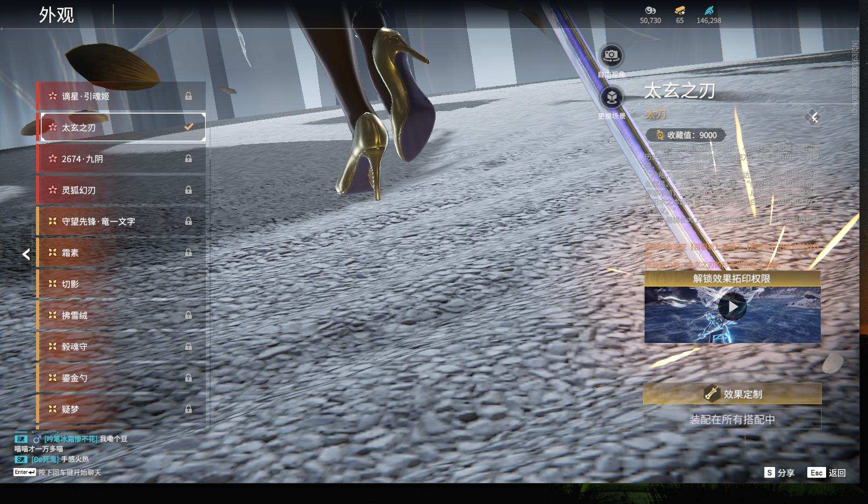Screen dimensions: 868x504
Task: Click the lock icon on 摘星·引魂姬
Action: click(x=189, y=96)
